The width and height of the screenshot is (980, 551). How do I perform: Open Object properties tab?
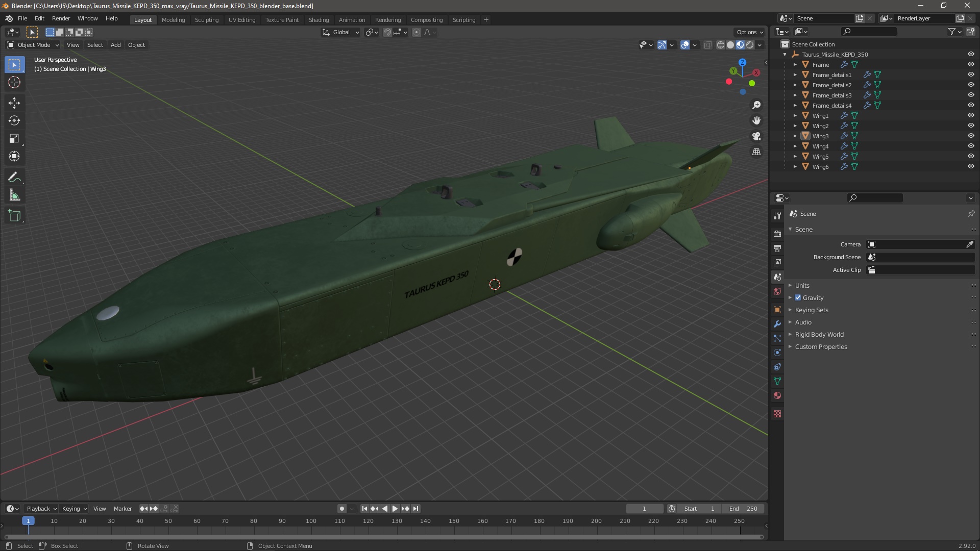point(777,310)
